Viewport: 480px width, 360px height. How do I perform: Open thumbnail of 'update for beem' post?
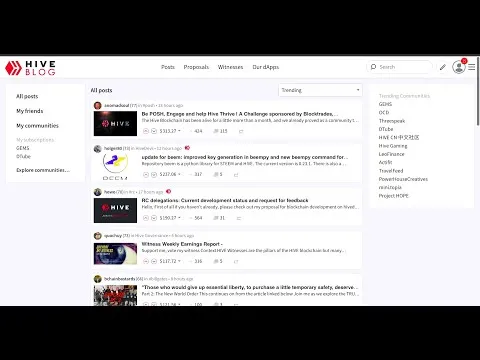point(115,167)
